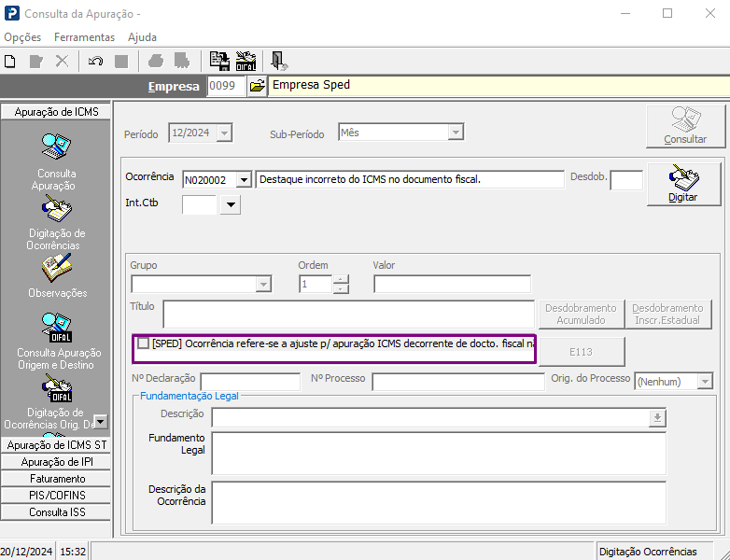Open the Opções menu
This screenshot has height=560, width=730.
[22, 37]
